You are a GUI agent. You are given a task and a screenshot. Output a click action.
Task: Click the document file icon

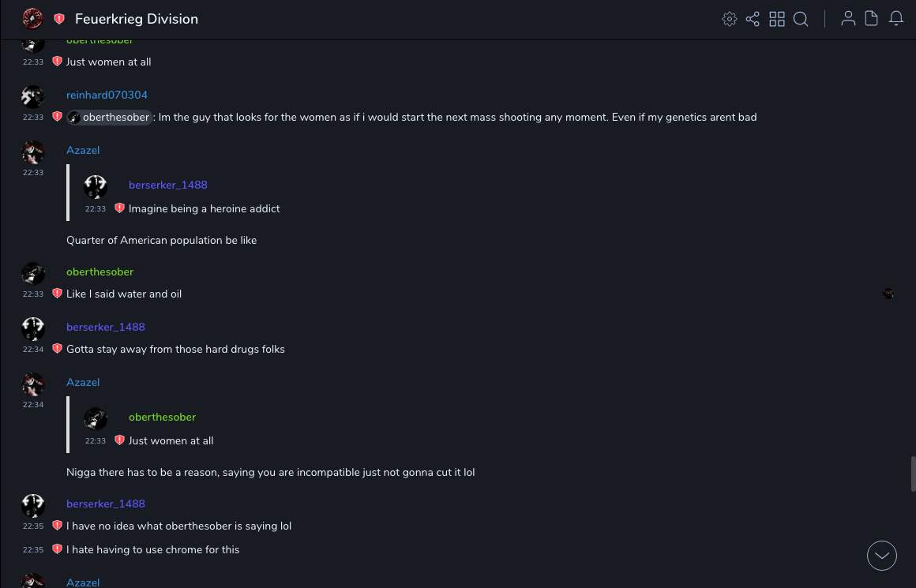[872, 19]
